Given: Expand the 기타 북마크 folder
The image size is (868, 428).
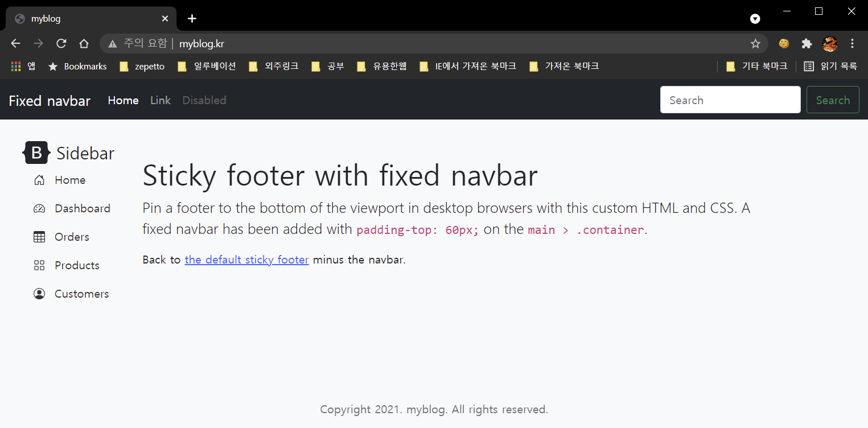Looking at the screenshot, I should tap(757, 67).
